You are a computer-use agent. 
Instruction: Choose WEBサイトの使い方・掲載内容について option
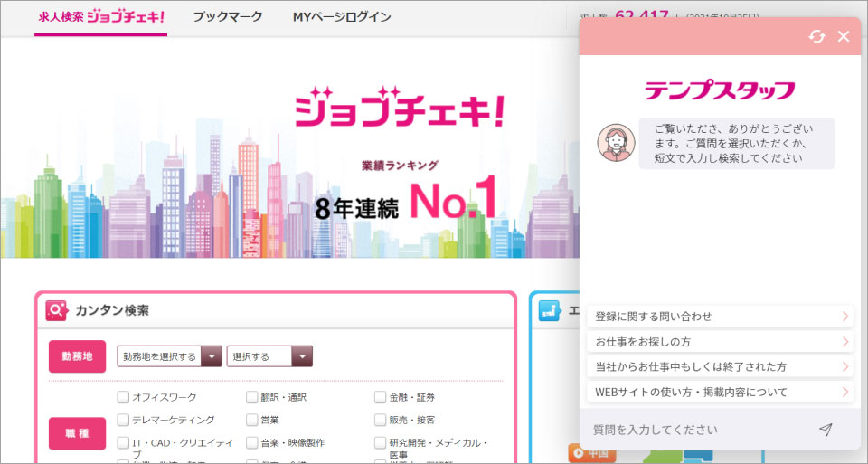coord(719,393)
